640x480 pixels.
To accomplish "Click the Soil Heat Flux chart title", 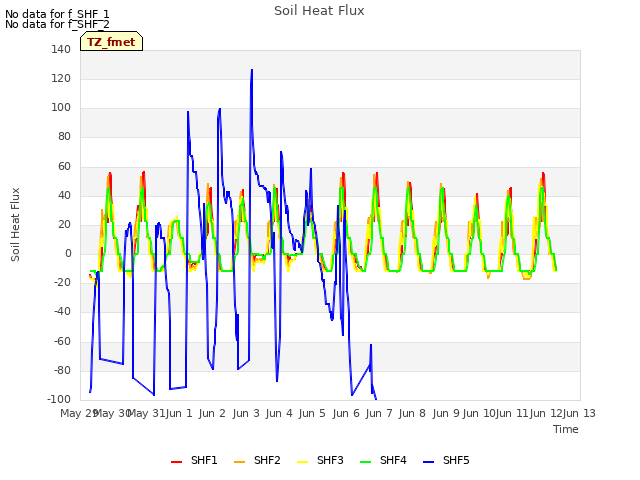I will [x=319, y=11].
